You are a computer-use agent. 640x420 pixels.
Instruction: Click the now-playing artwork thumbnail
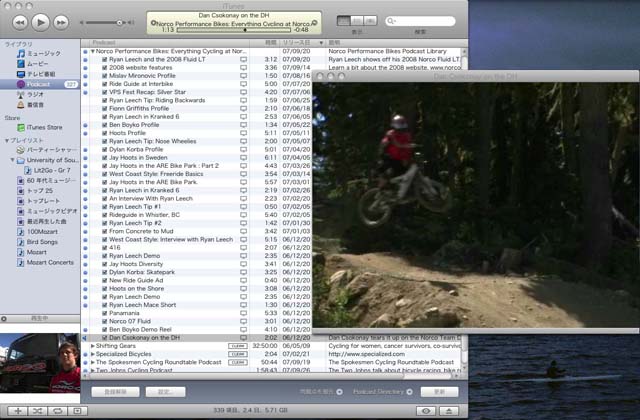click(40, 363)
